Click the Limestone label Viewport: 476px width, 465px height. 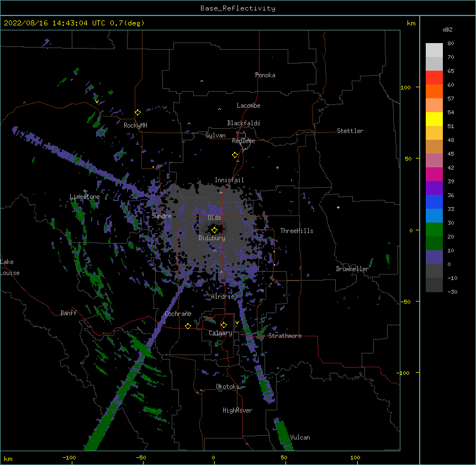[x=84, y=197]
